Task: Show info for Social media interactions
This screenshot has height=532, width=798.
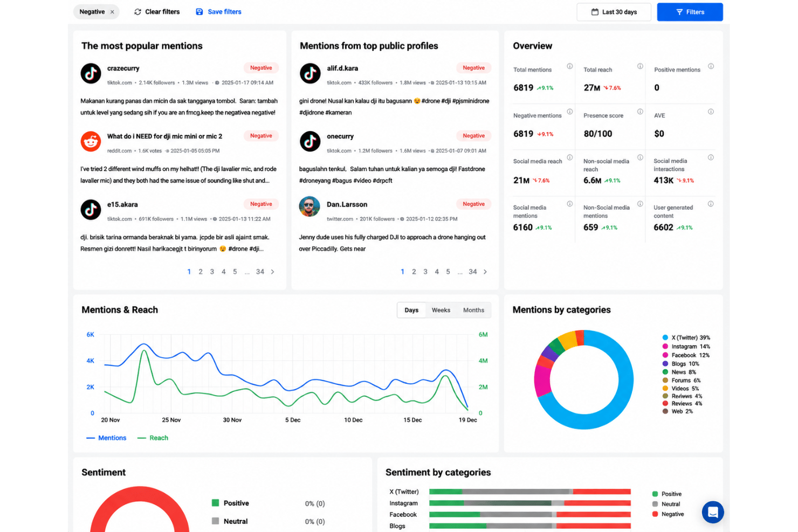Action: click(x=711, y=157)
